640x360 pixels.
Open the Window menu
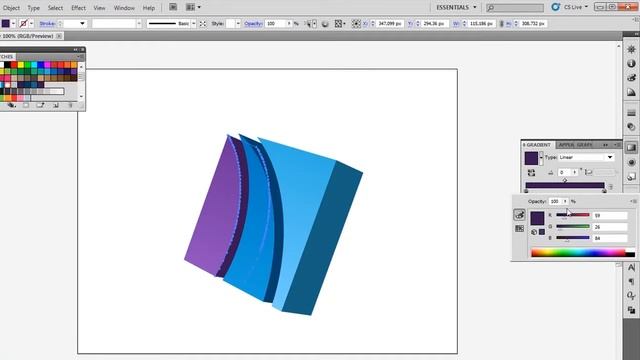pos(124,8)
